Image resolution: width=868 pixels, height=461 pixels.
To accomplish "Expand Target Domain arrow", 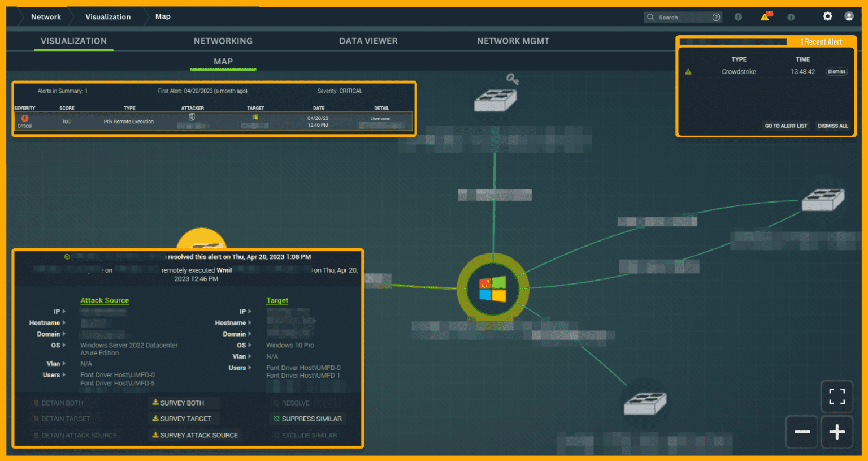I will point(250,334).
